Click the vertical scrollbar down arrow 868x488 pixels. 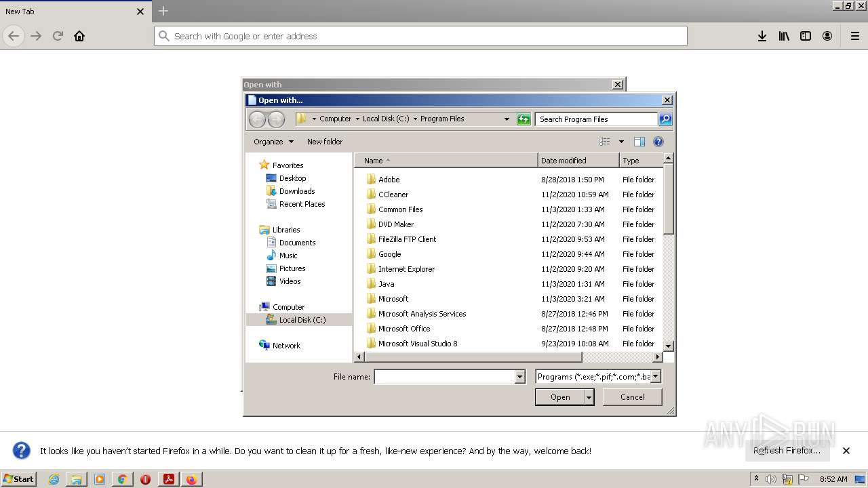(668, 346)
